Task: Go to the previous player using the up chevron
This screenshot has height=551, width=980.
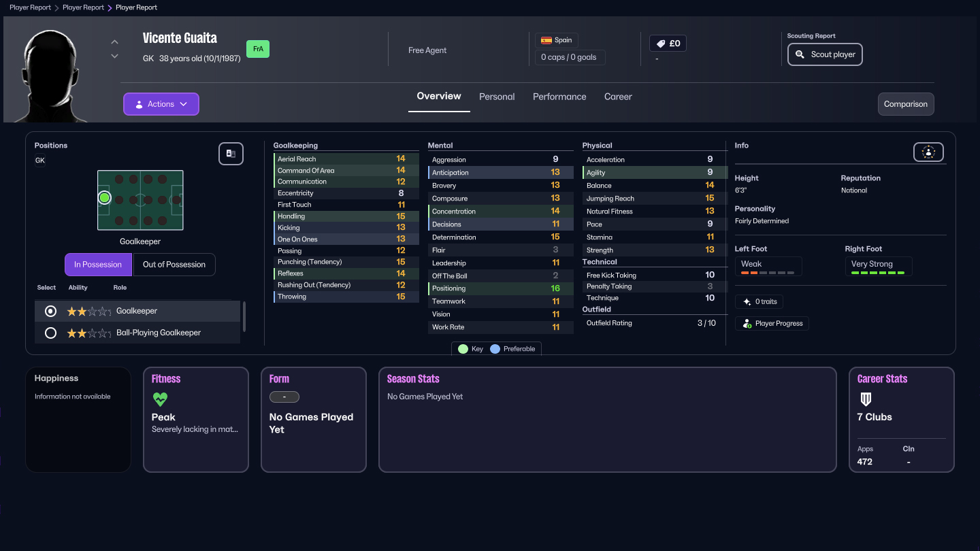Action: 114,42
